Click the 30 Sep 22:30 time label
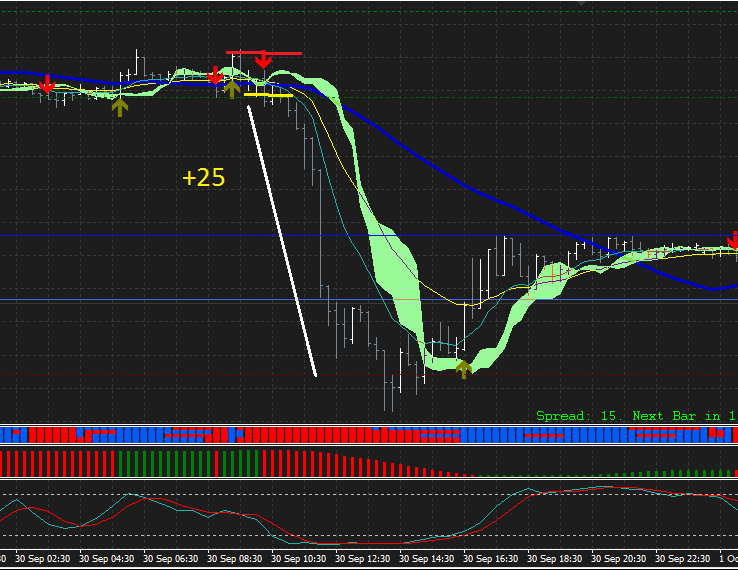 click(x=682, y=559)
